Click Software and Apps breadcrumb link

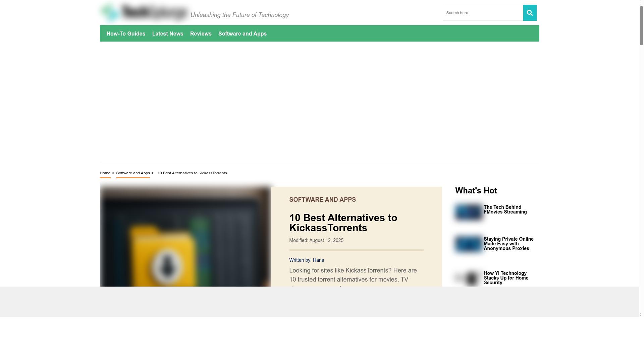click(133, 173)
